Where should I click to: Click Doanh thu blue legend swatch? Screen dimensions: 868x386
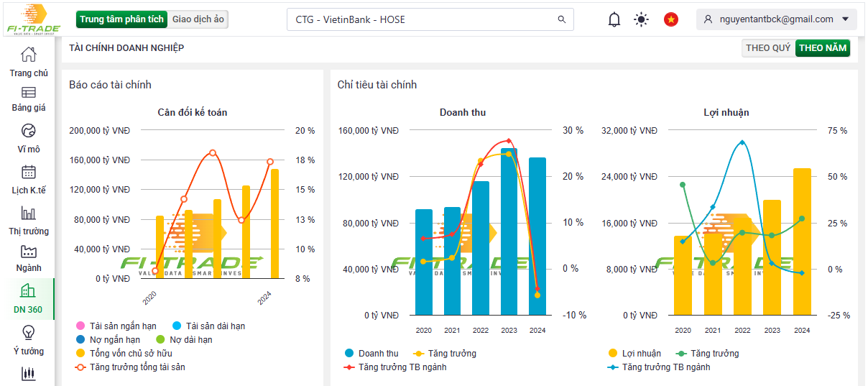click(x=349, y=353)
